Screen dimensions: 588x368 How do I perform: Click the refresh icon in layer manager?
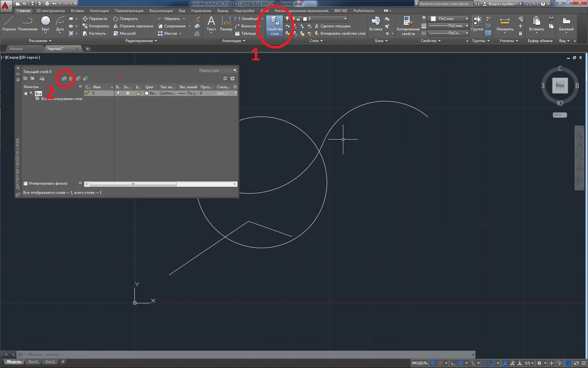point(225,79)
